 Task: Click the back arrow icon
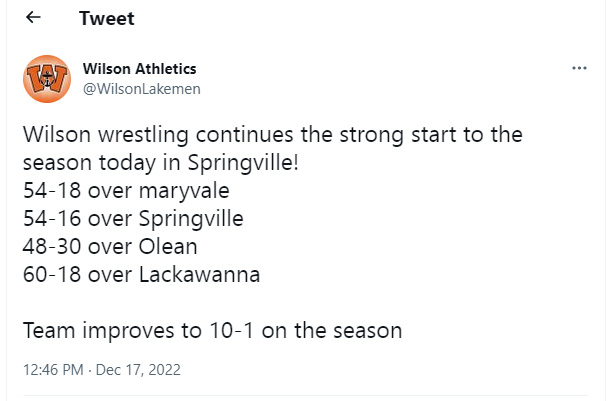34,18
